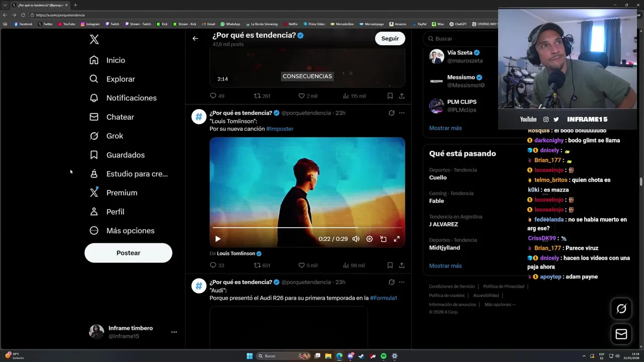The image size is (644, 362).
Task: Click the Buscar search field
Action: tap(460, 39)
